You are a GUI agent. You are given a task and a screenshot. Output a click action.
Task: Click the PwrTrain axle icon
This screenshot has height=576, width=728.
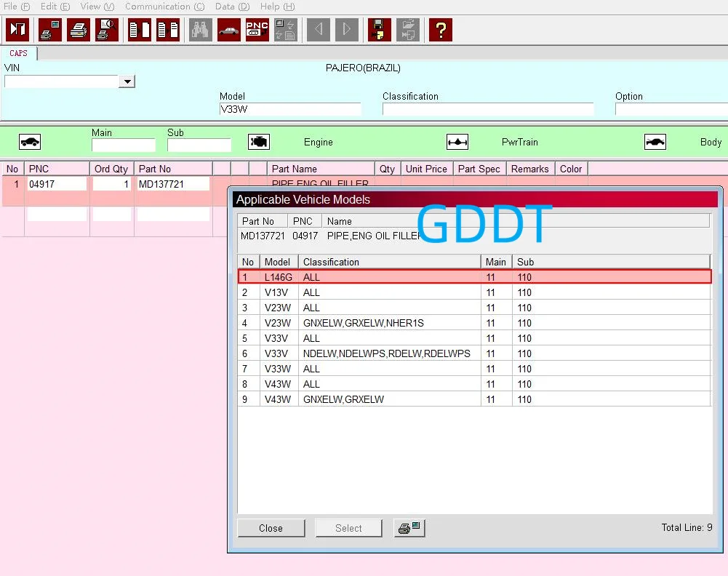coord(457,142)
